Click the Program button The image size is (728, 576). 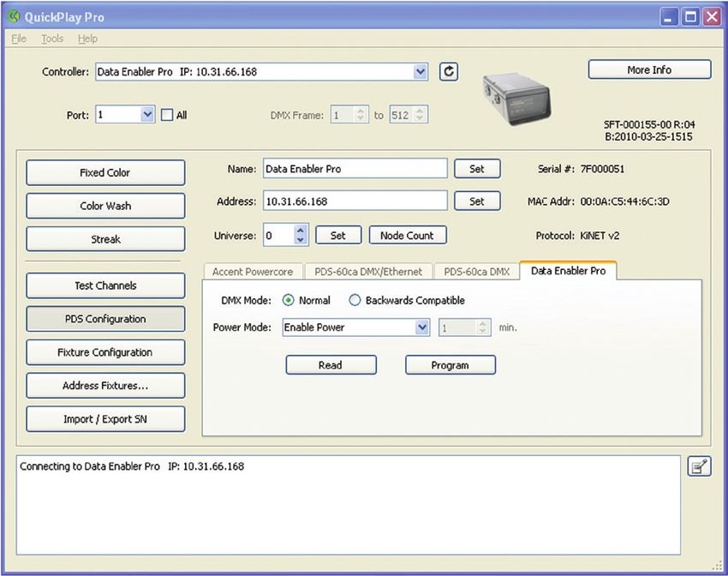(x=451, y=365)
